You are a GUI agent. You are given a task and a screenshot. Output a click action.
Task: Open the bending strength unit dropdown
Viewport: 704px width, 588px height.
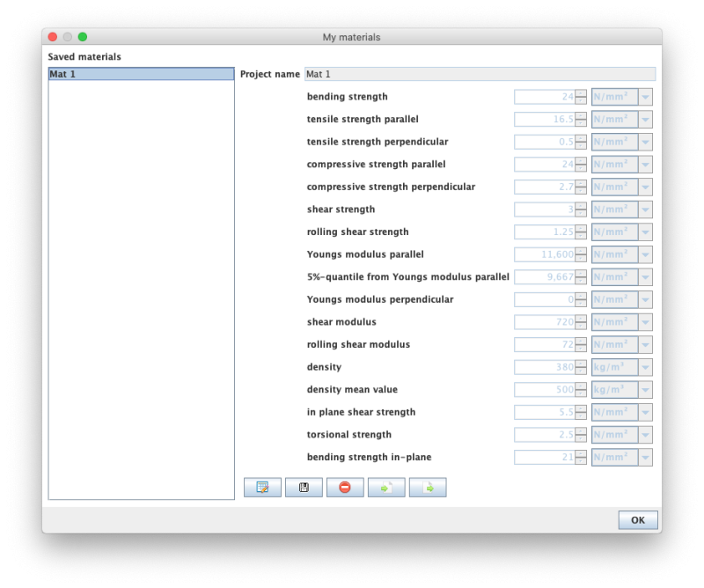(645, 97)
